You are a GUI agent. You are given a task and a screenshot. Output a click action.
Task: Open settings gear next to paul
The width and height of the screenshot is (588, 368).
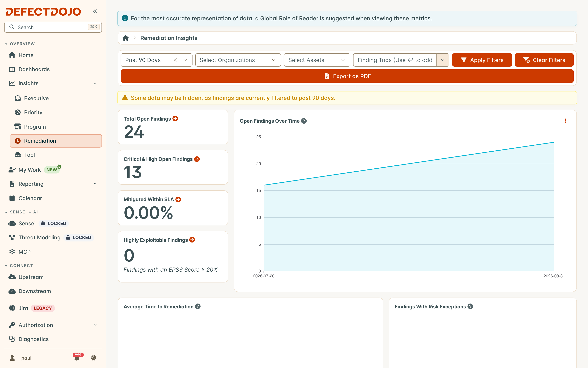pos(94,358)
